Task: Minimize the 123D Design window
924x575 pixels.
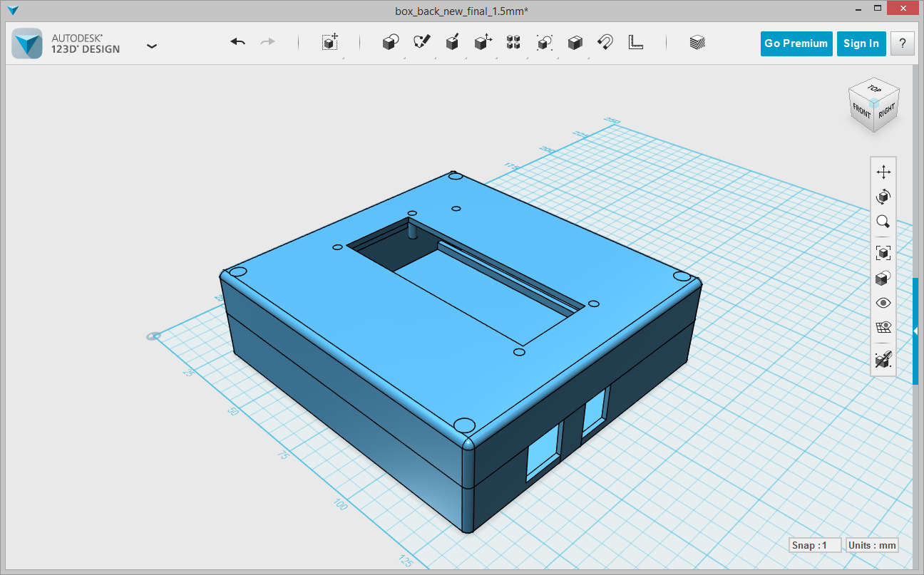Action: coord(857,9)
